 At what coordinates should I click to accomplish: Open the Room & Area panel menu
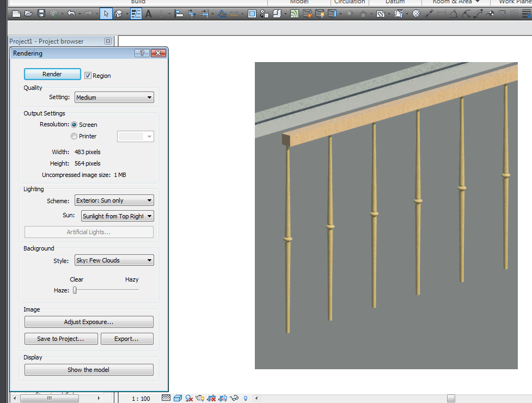456,2
